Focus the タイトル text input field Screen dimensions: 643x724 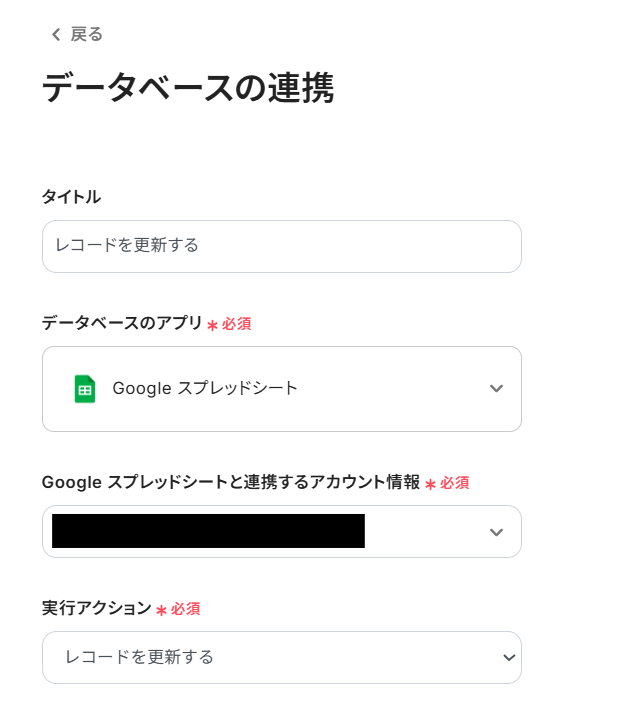point(281,246)
